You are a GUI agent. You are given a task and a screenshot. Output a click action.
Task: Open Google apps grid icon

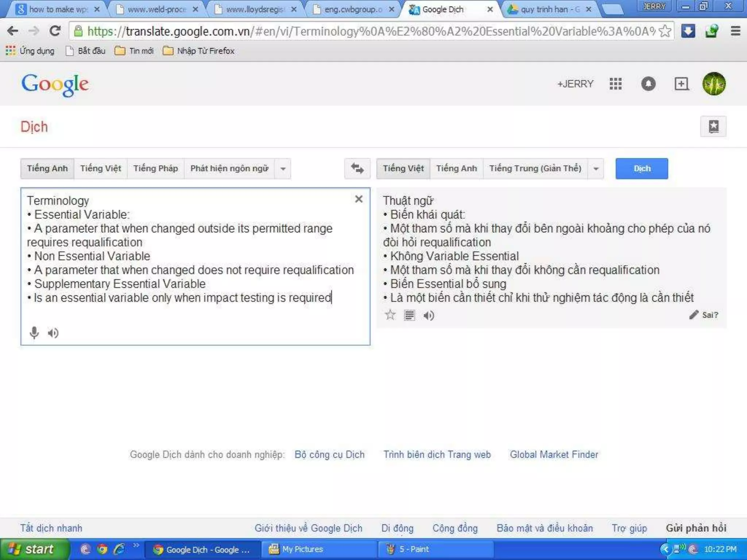click(x=616, y=84)
